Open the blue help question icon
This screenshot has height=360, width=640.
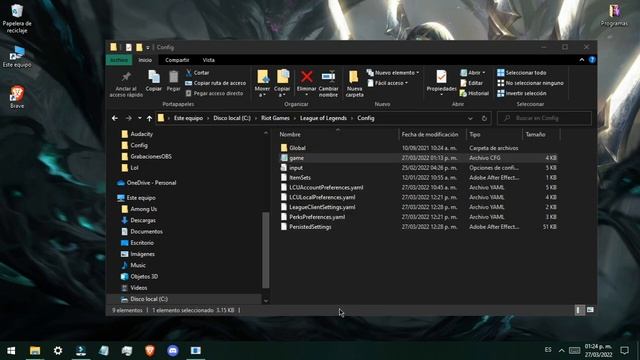point(592,60)
